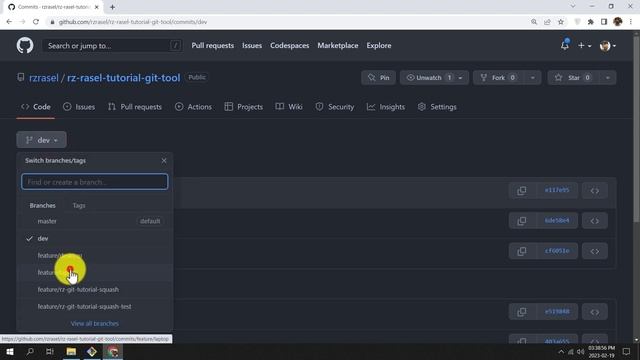Expand the Fork dropdown arrow

point(533,78)
